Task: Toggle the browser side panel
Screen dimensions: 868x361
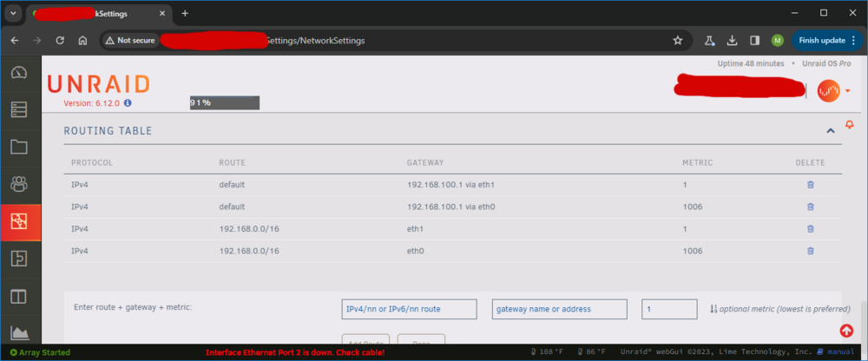Action: 754,41
